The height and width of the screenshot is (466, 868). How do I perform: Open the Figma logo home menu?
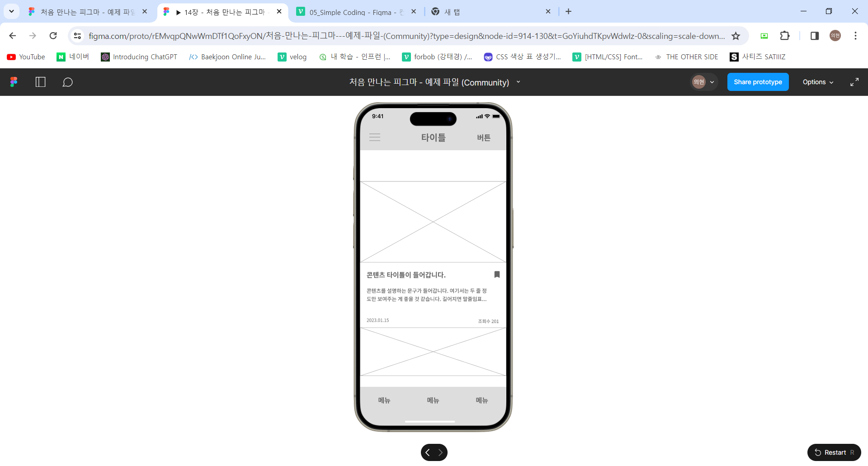click(14, 82)
